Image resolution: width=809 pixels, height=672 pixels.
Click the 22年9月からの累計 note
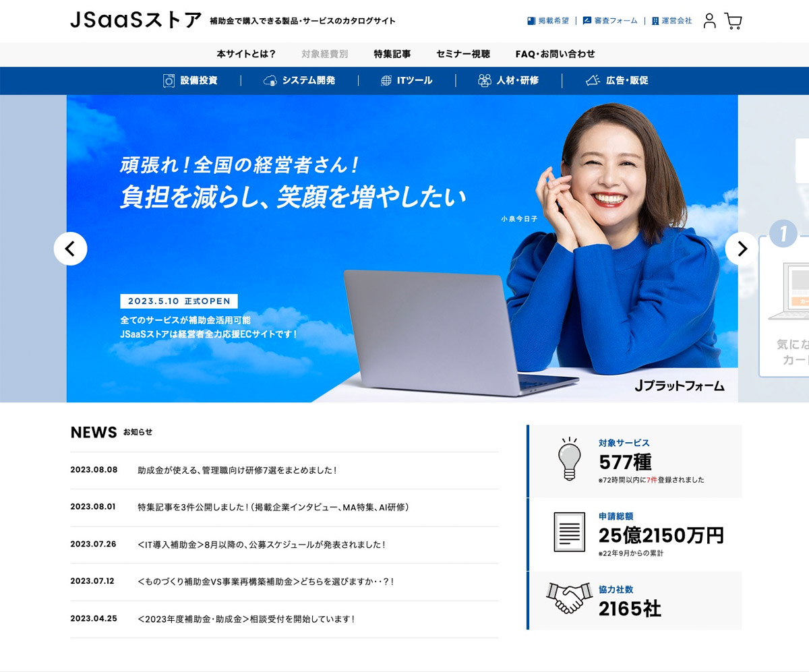631,553
